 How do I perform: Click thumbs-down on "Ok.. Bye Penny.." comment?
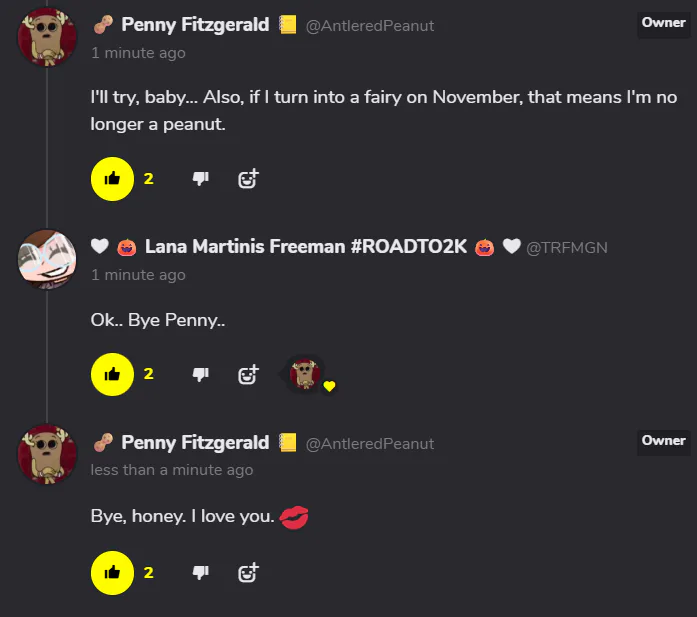click(x=200, y=374)
